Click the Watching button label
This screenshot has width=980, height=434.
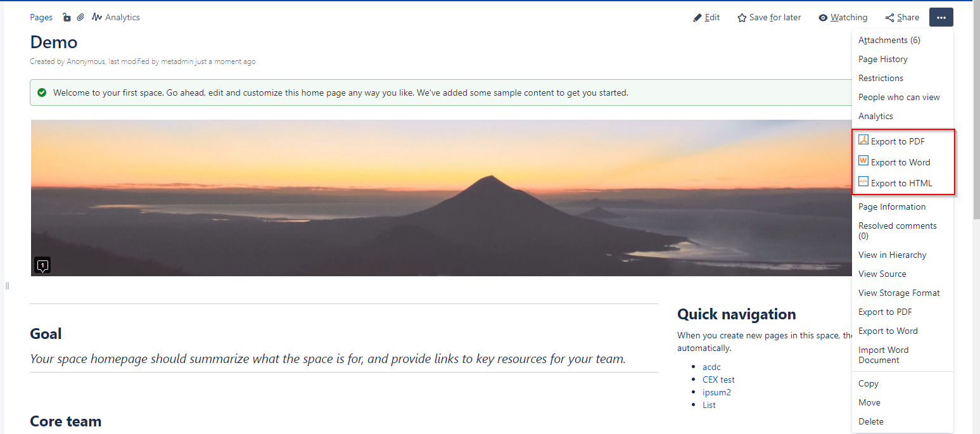click(x=849, y=18)
